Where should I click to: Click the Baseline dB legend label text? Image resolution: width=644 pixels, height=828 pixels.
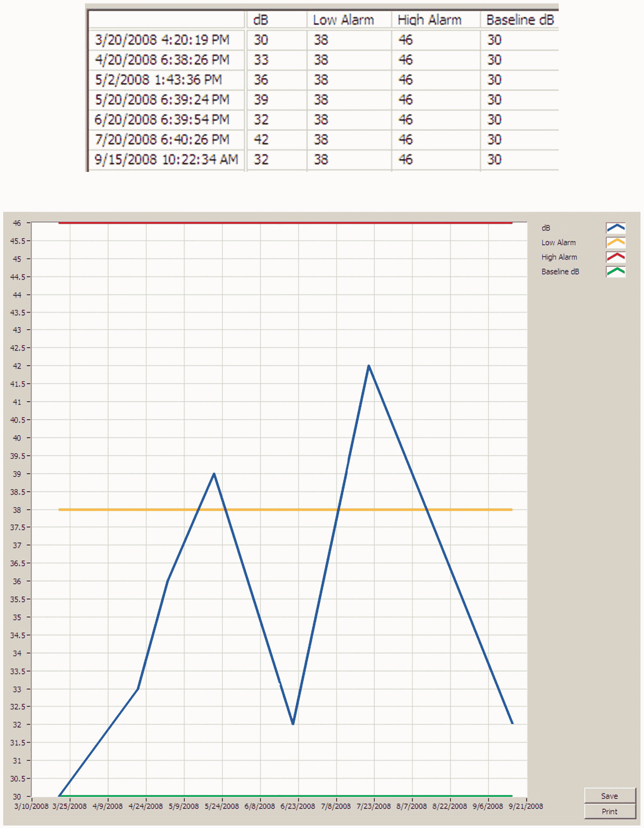(x=560, y=271)
